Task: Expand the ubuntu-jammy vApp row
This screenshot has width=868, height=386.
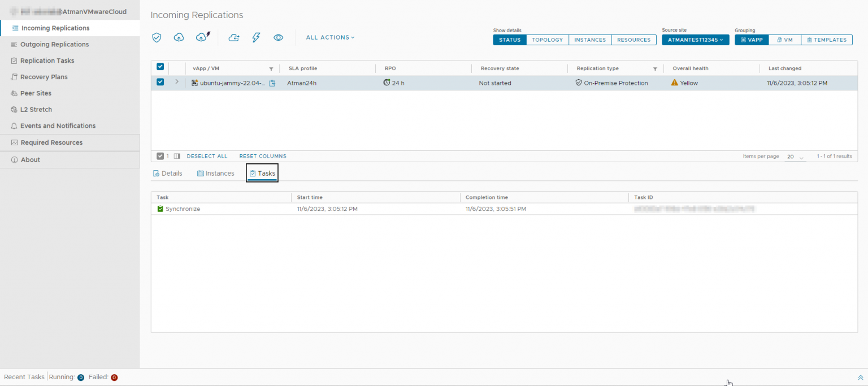Action: tap(176, 82)
